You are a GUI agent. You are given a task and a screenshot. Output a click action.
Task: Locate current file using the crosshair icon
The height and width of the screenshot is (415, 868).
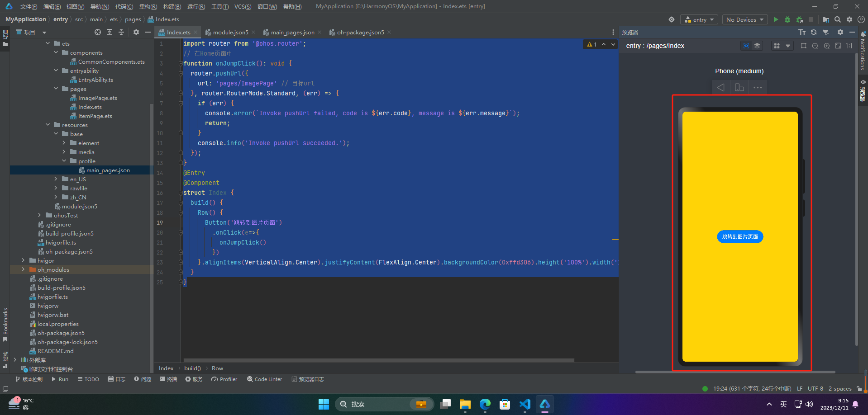[x=98, y=32]
